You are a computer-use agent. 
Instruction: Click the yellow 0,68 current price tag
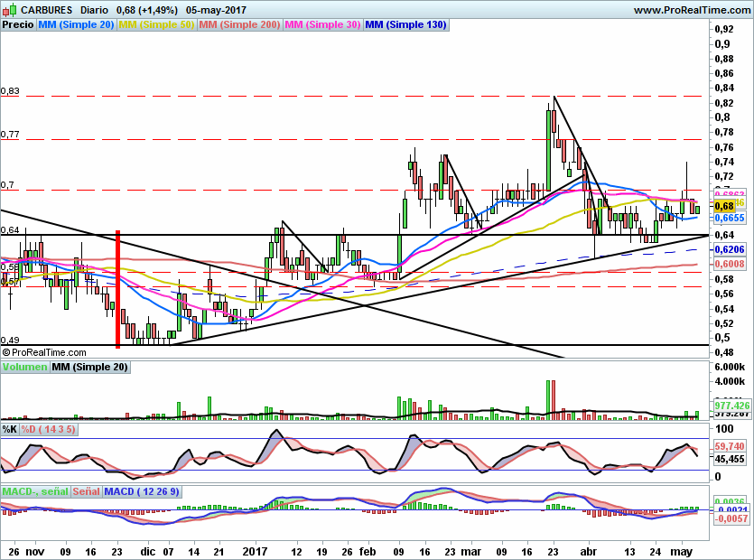724,207
